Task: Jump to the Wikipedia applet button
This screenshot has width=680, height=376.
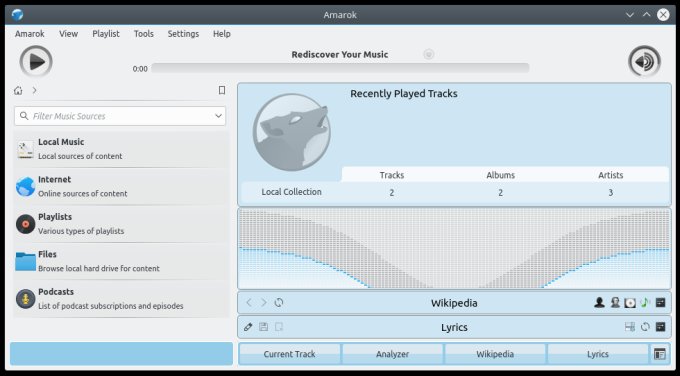Action: coord(495,354)
